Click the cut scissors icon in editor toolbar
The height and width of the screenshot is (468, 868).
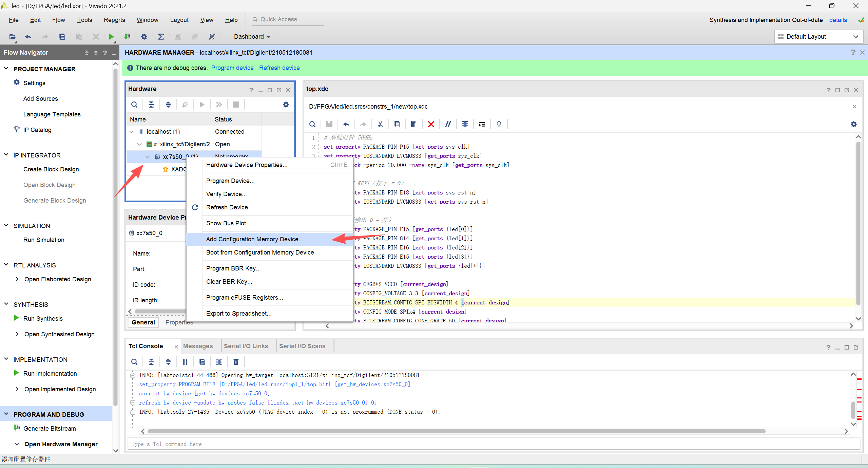(380, 124)
